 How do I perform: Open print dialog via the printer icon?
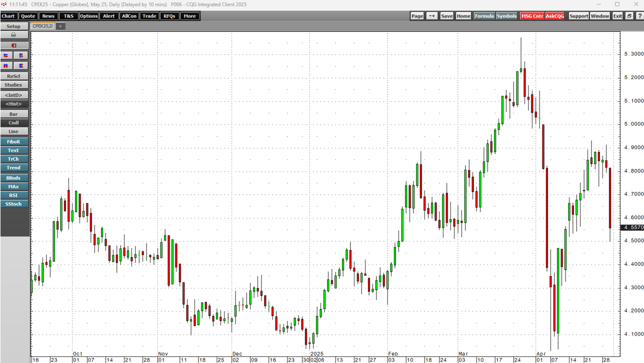pos(14,35)
